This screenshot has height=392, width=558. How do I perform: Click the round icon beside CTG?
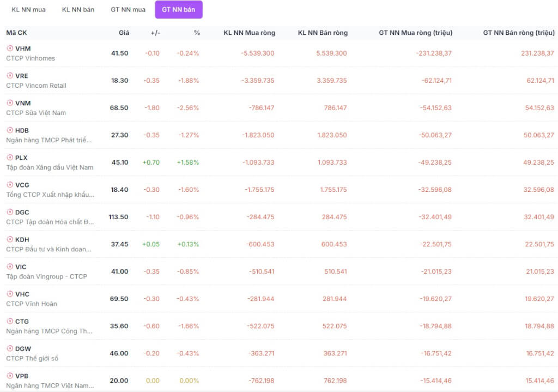point(10,321)
